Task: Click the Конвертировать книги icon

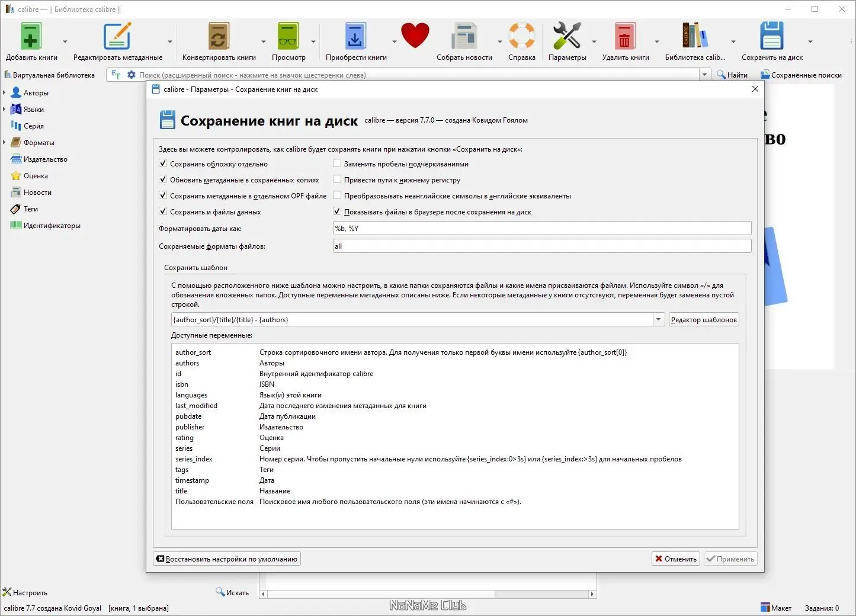Action: [219, 36]
